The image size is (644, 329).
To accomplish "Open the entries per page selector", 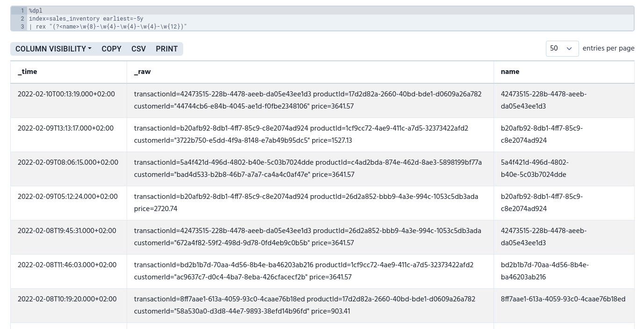I will 561,49.
